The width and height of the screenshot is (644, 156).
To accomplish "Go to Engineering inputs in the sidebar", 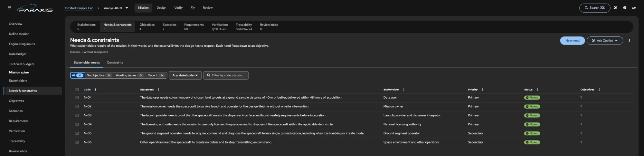I will point(22,44).
